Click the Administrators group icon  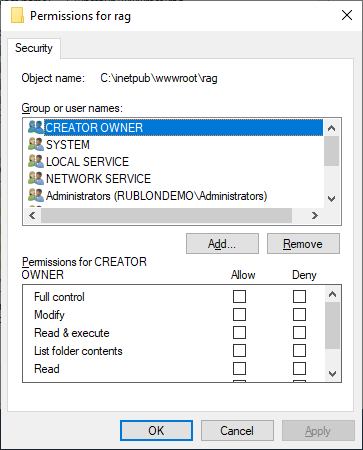(36, 195)
